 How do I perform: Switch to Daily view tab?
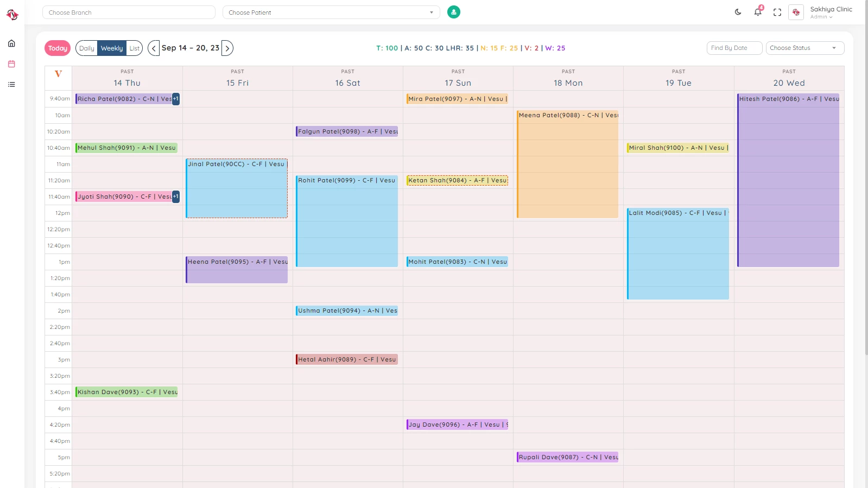click(87, 48)
